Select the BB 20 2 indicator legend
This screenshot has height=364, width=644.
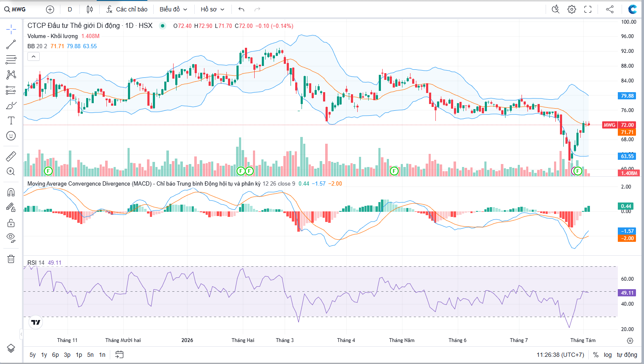(37, 46)
